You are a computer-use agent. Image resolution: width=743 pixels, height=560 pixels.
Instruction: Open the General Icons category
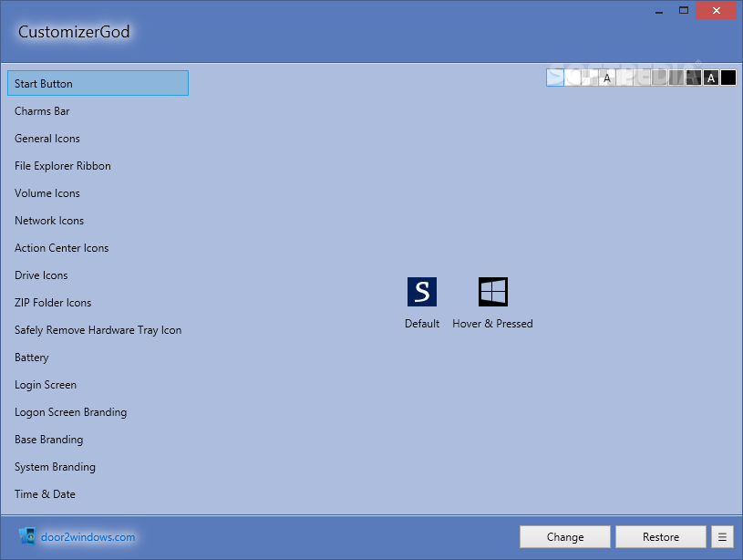coord(98,139)
